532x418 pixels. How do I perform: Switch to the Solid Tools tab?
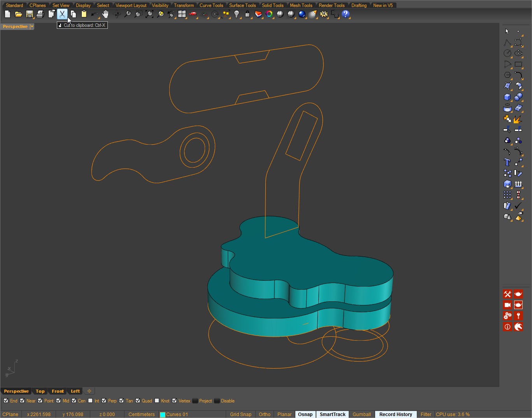point(272,5)
